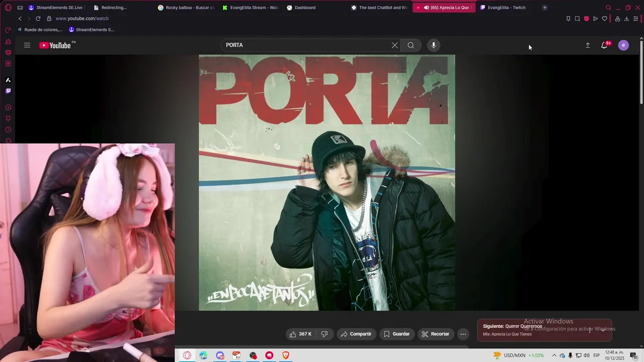Screen dimensions: 644x362
Task: Open Discord from the taskbar
Action: click(220, 355)
